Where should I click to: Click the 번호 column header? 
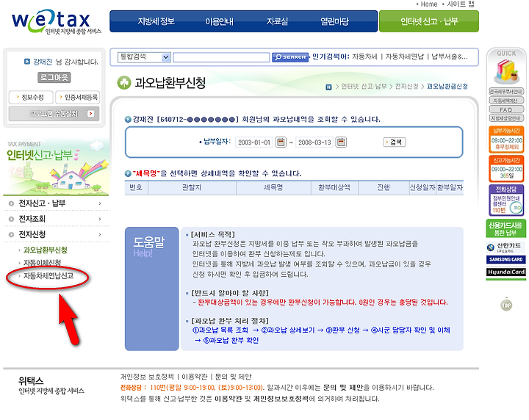[136, 187]
